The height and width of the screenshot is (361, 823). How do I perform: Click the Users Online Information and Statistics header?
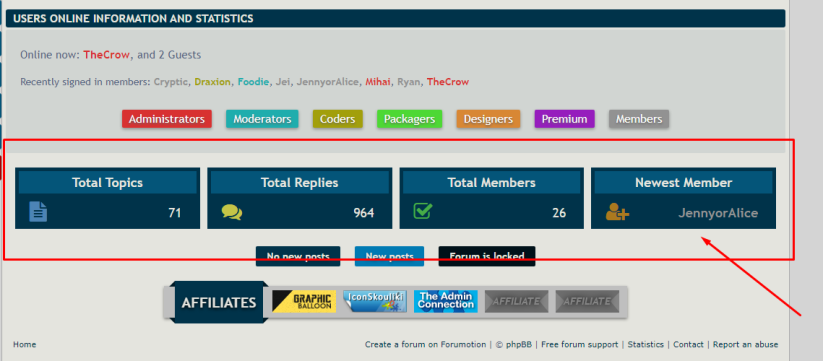396,19
